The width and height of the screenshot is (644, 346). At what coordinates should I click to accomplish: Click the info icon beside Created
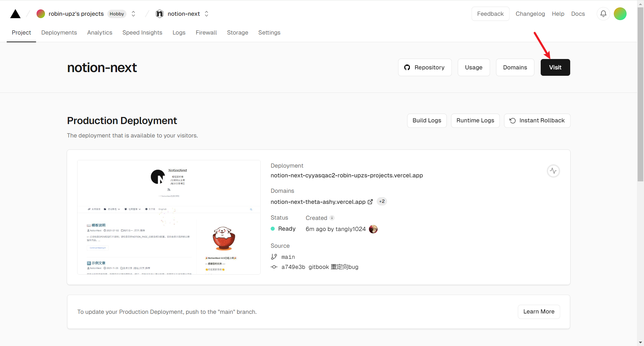point(332,218)
